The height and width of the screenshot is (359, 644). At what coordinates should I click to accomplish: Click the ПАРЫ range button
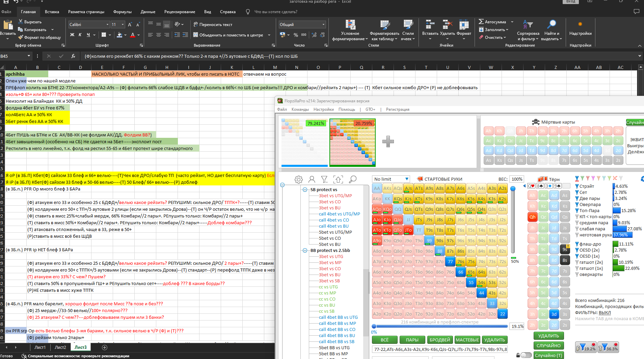412,340
